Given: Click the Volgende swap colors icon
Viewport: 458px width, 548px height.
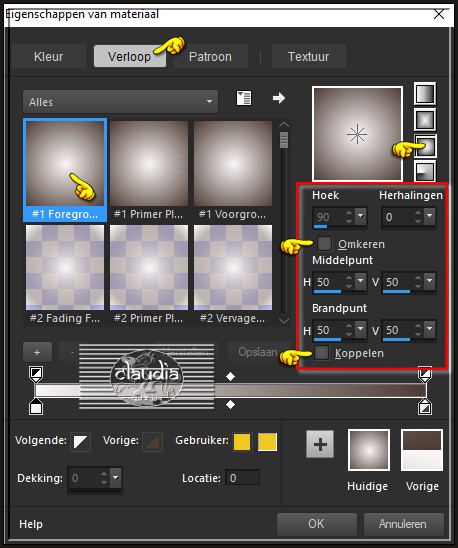Looking at the screenshot, I should click(80, 442).
